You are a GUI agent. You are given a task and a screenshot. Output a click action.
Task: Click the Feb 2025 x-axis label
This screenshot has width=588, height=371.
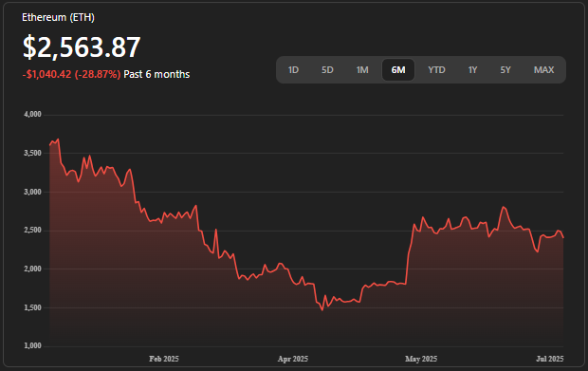[164, 359]
